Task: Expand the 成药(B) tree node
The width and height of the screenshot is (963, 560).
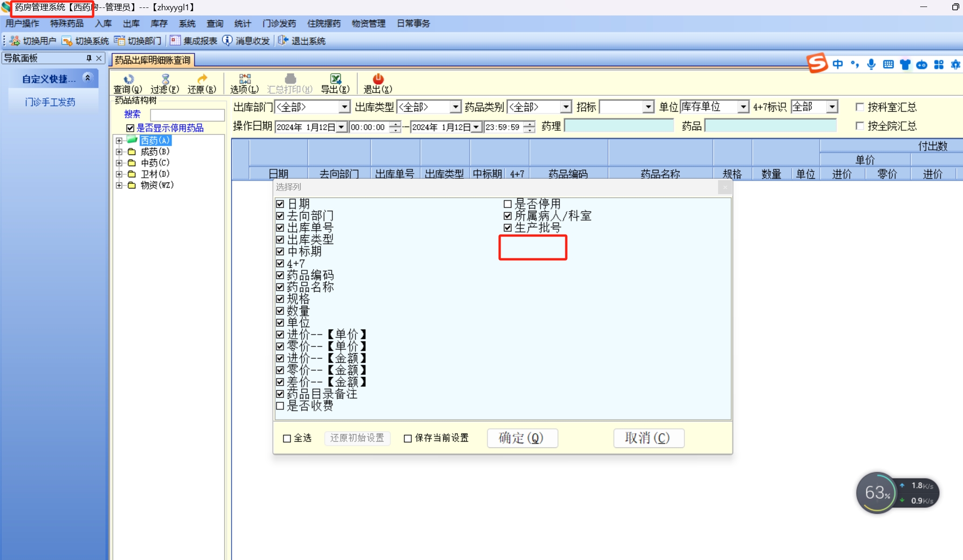Action: tap(119, 152)
